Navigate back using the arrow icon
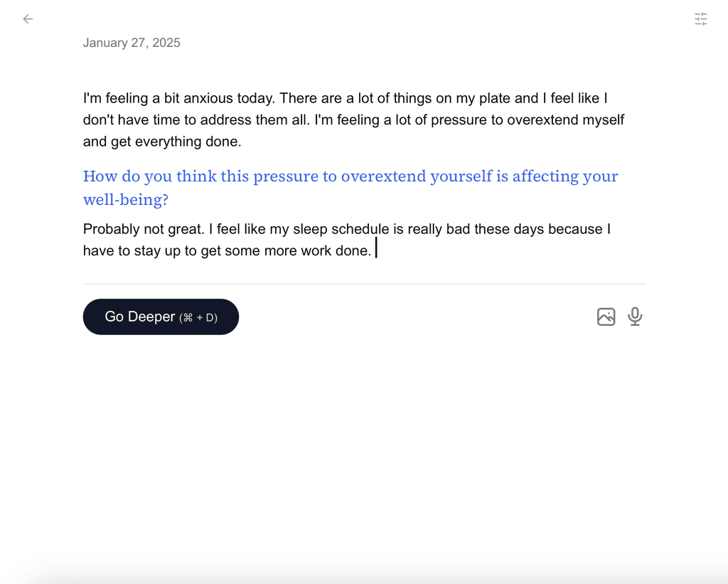 tap(28, 19)
